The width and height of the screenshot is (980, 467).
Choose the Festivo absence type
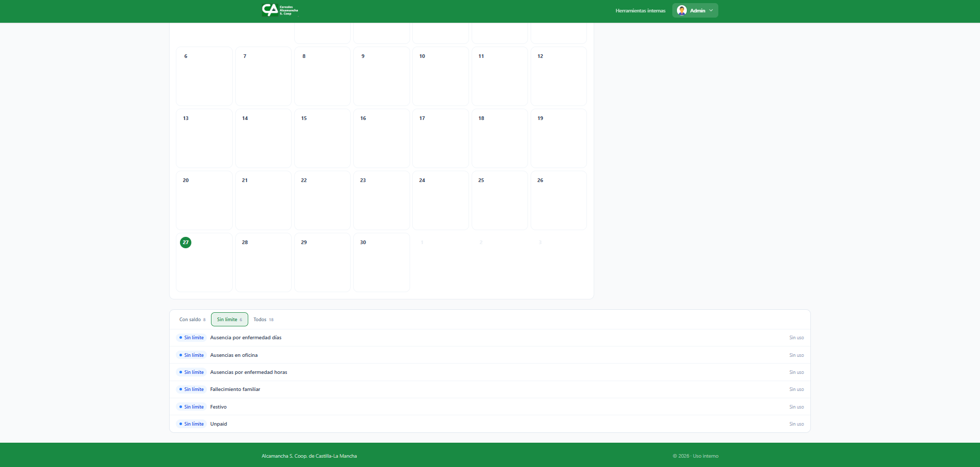pyautogui.click(x=218, y=407)
